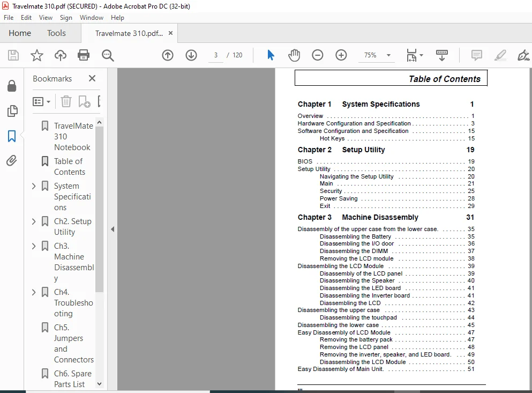The height and width of the screenshot is (393, 532).
Task: Collapse the navigation pane with side arrow
Action: [113, 229]
